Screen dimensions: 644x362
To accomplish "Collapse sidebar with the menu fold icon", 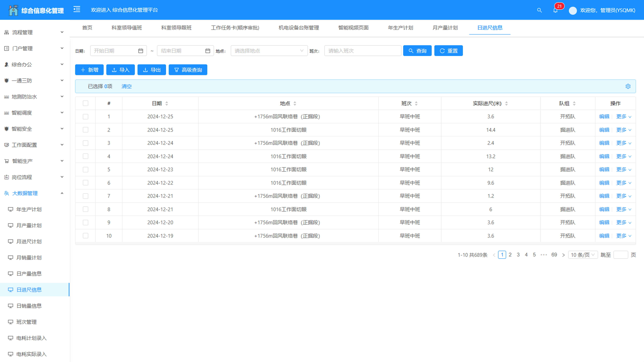I will 77,9.
